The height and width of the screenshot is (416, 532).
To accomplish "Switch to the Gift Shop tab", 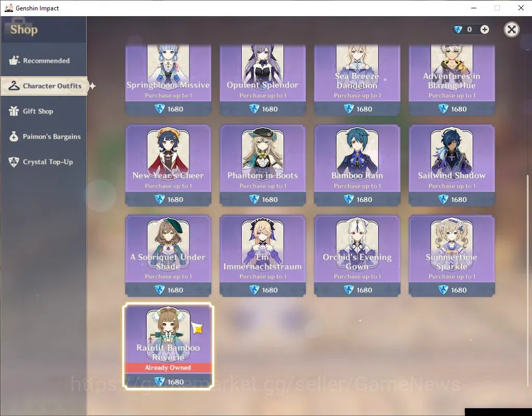I will 44,111.
